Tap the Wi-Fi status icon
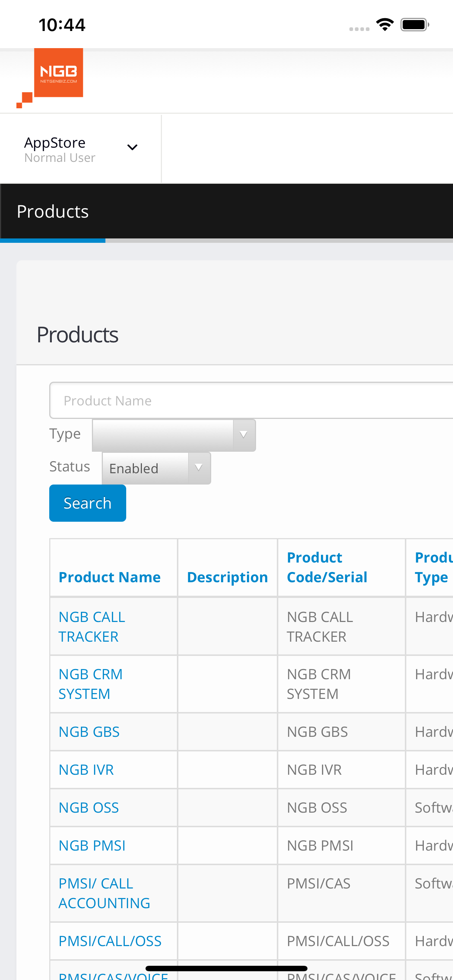The height and width of the screenshot is (980, 453). 385,25
